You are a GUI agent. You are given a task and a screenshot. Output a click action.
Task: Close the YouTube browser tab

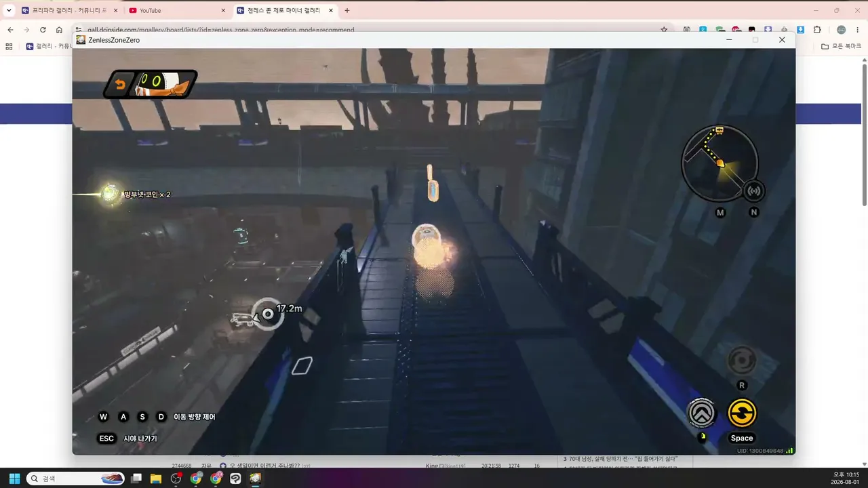pyautogui.click(x=223, y=10)
